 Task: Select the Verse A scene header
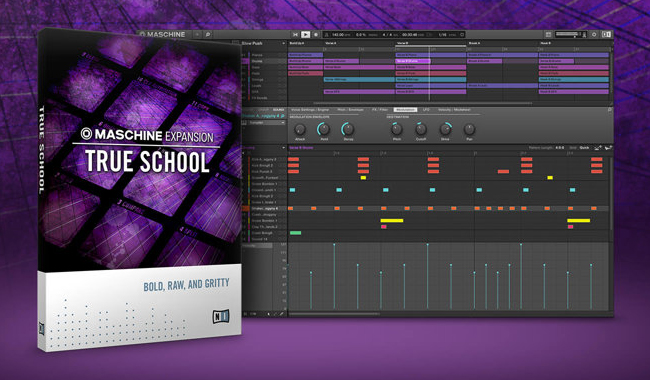pyautogui.click(x=331, y=43)
